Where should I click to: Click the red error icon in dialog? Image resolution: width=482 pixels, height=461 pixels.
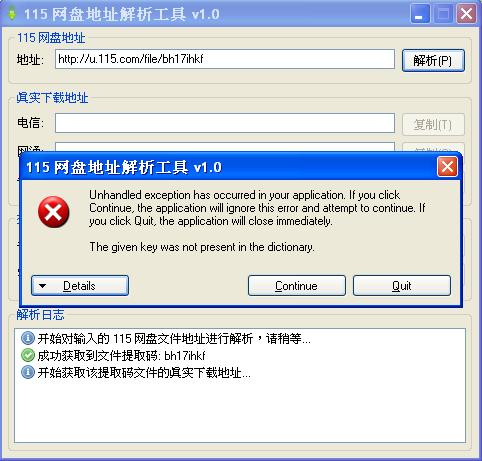(x=54, y=212)
